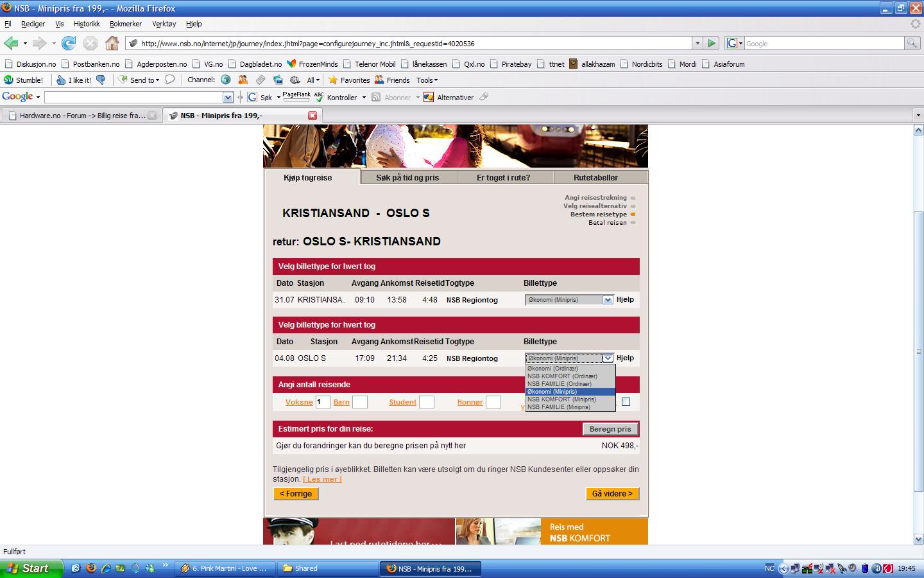This screenshot has width=924, height=578.
Task: Switch to the Søk på tid og pris tab
Action: click(x=407, y=177)
